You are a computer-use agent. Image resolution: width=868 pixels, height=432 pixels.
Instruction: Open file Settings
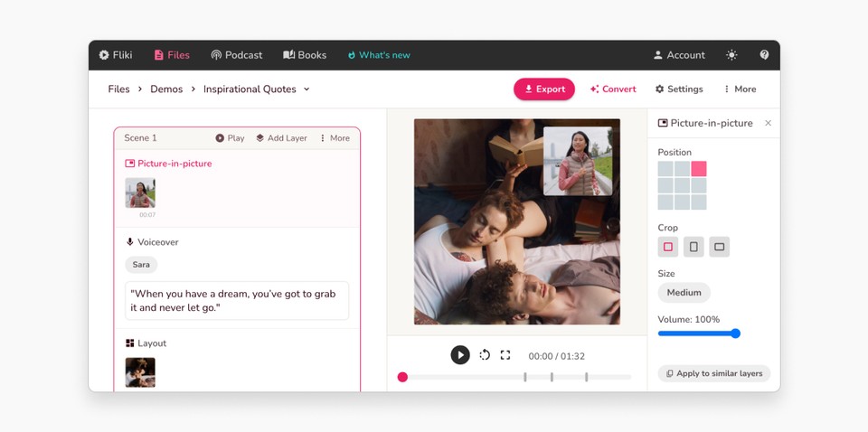(x=679, y=89)
